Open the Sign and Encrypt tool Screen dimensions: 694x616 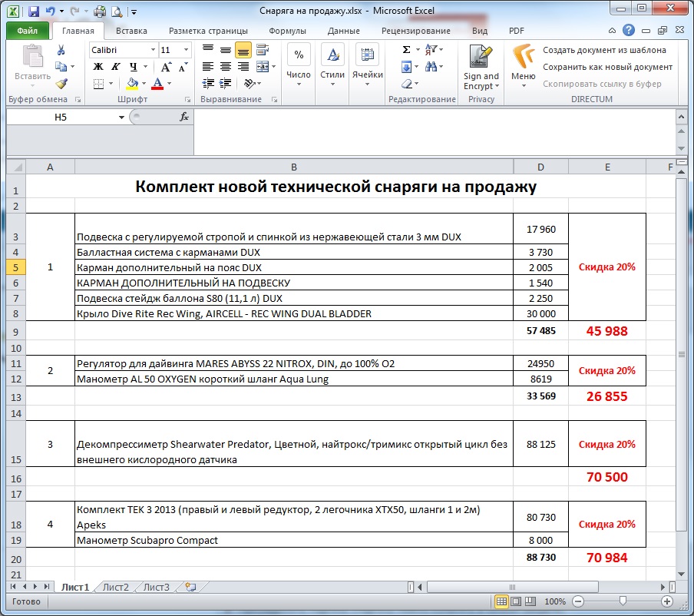click(481, 69)
